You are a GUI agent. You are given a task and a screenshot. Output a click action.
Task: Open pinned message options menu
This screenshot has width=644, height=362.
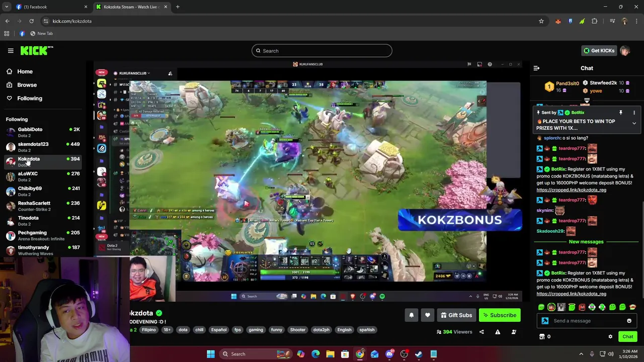[634, 113]
